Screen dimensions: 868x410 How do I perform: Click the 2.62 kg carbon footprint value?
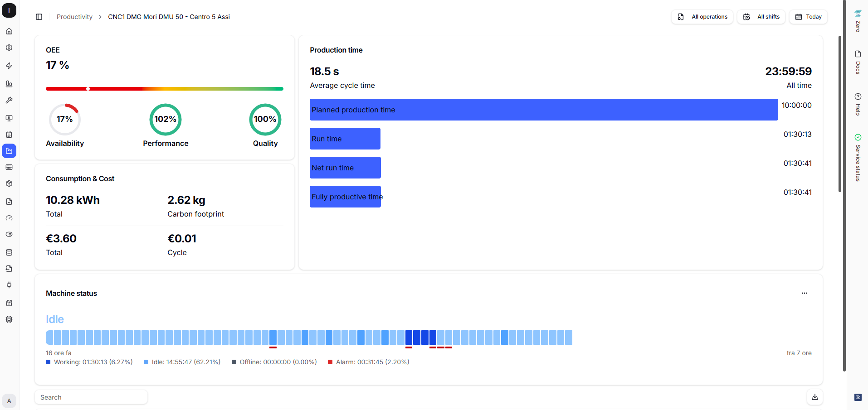186,200
